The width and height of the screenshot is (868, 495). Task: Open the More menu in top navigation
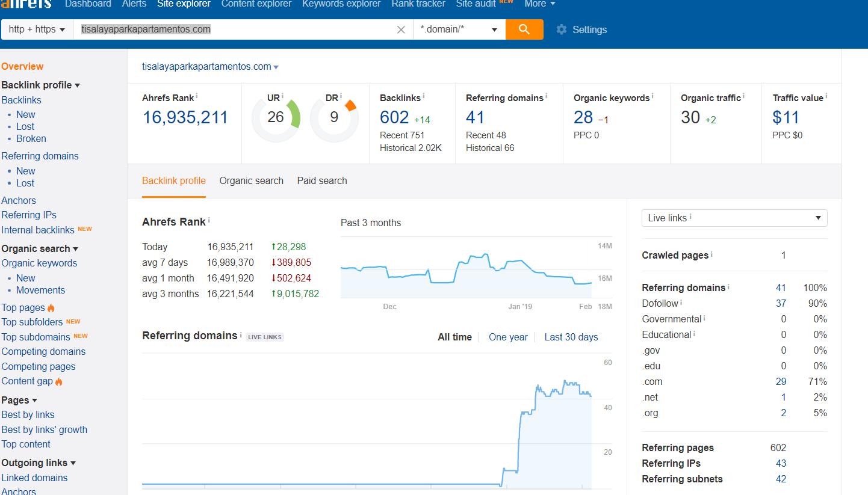click(539, 4)
